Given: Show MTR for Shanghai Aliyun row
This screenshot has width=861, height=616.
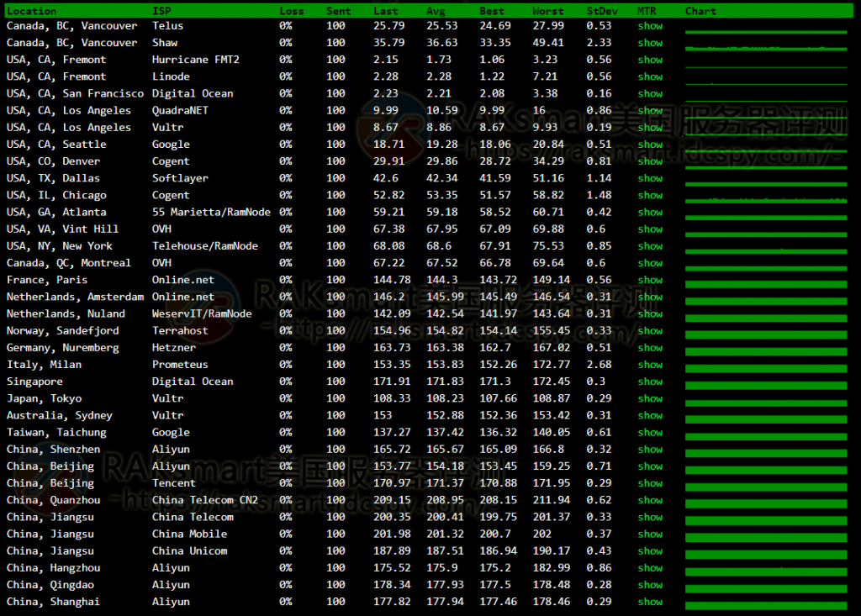Looking at the screenshot, I should pos(650,603).
